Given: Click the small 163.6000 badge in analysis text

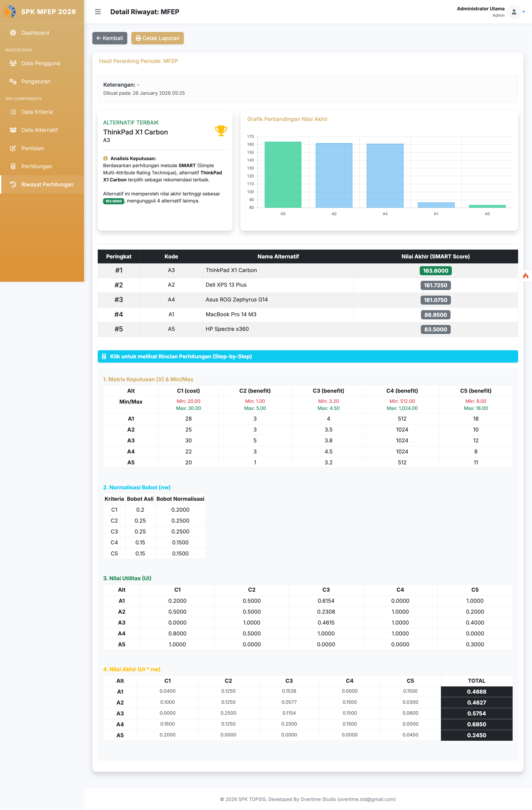Looking at the screenshot, I should [113, 201].
